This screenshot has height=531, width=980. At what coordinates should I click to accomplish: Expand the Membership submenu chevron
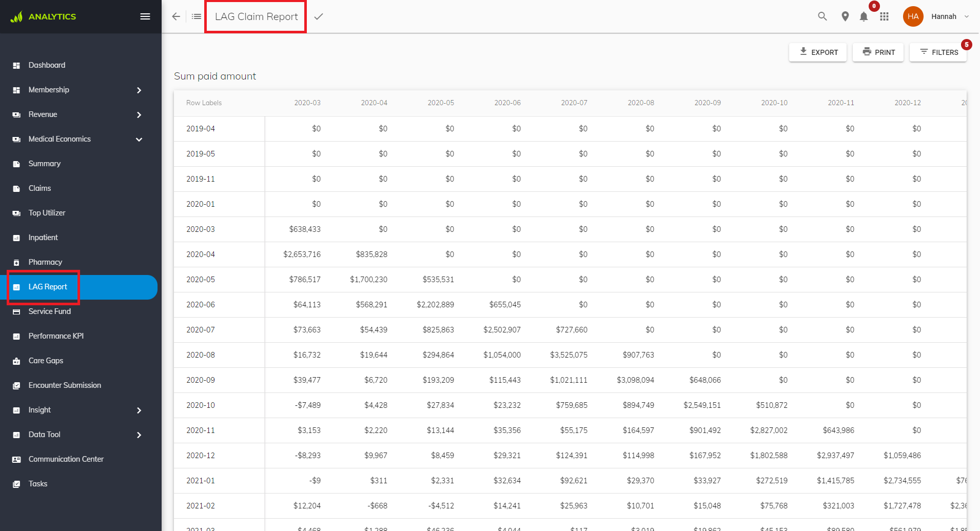click(139, 90)
